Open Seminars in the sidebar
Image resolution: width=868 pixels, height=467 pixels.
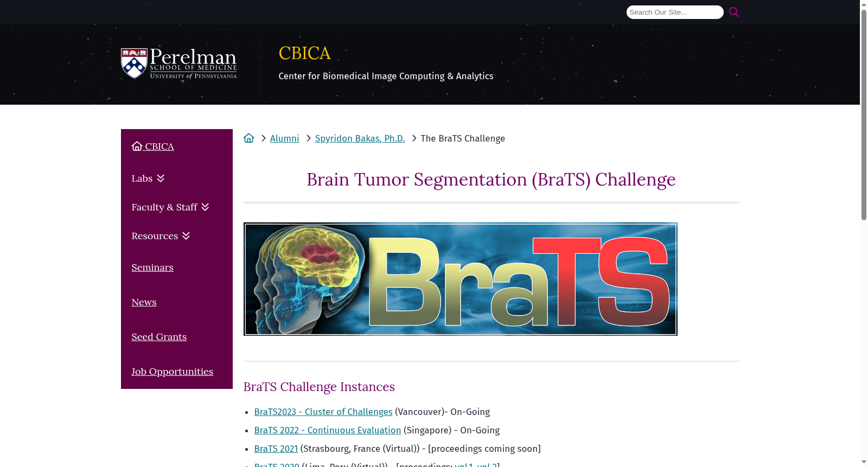152,267
